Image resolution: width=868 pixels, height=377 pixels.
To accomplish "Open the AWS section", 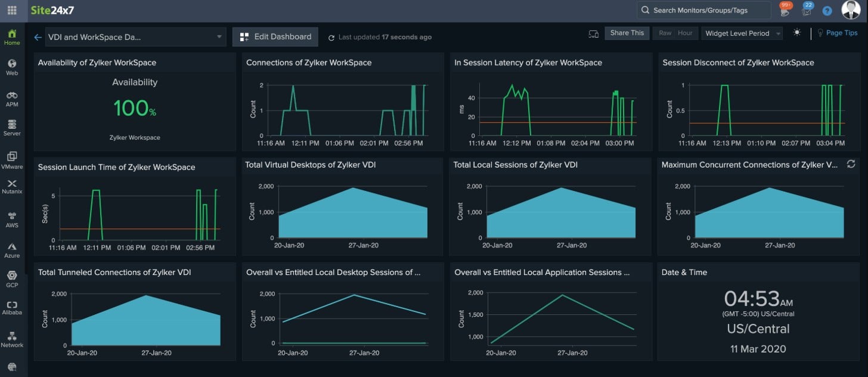I will click(x=12, y=220).
